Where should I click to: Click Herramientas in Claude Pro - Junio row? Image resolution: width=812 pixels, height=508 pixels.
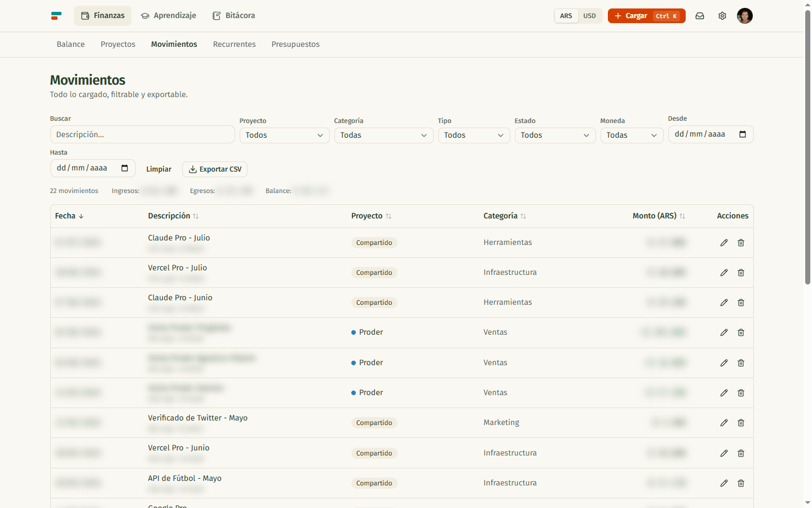pyautogui.click(x=507, y=303)
